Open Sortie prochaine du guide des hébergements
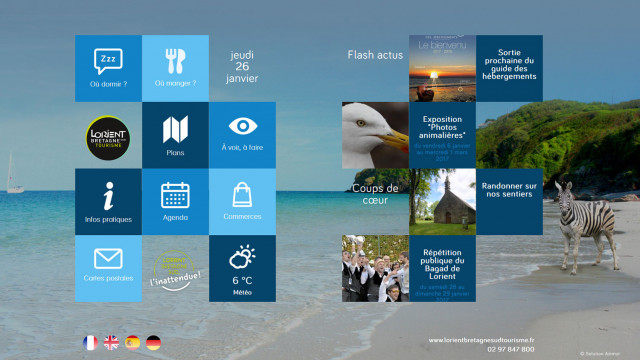This screenshot has width=640, height=360. (x=509, y=68)
